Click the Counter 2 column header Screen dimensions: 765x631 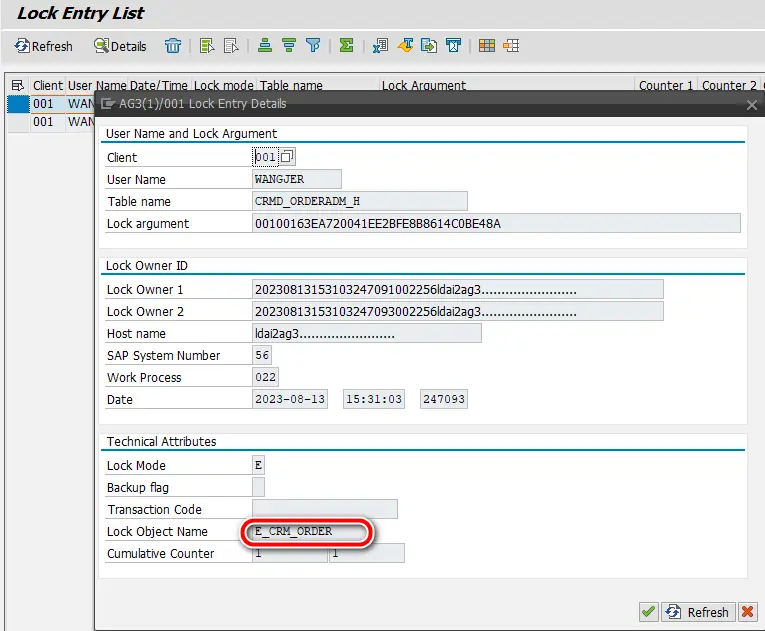[x=729, y=85]
